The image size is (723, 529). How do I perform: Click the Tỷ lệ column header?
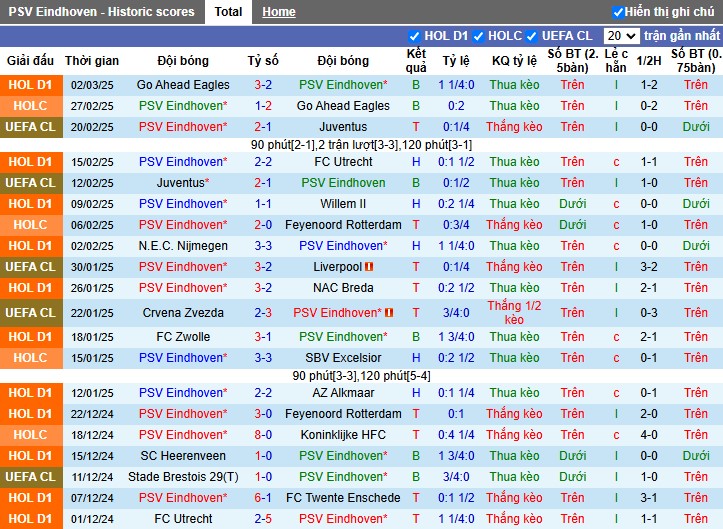(x=456, y=60)
